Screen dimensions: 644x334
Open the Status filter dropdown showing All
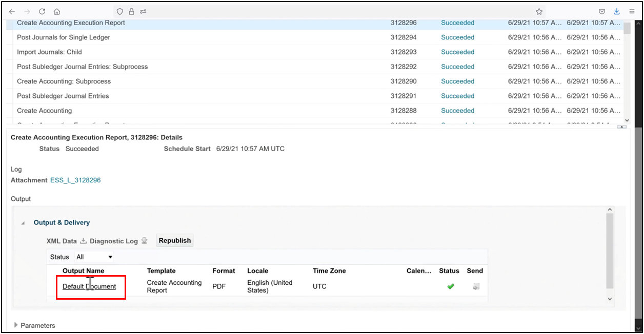click(x=94, y=257)
